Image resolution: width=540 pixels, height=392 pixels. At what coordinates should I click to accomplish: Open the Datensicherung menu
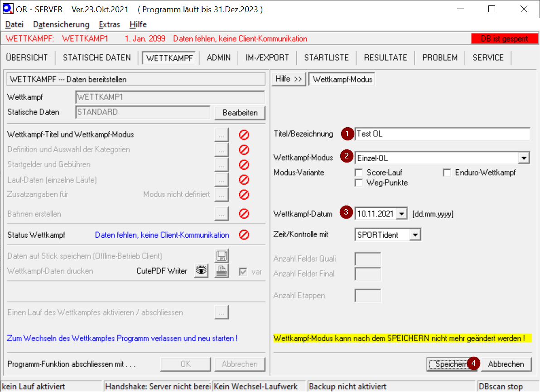pyautogui.click(x=61, y=24)
